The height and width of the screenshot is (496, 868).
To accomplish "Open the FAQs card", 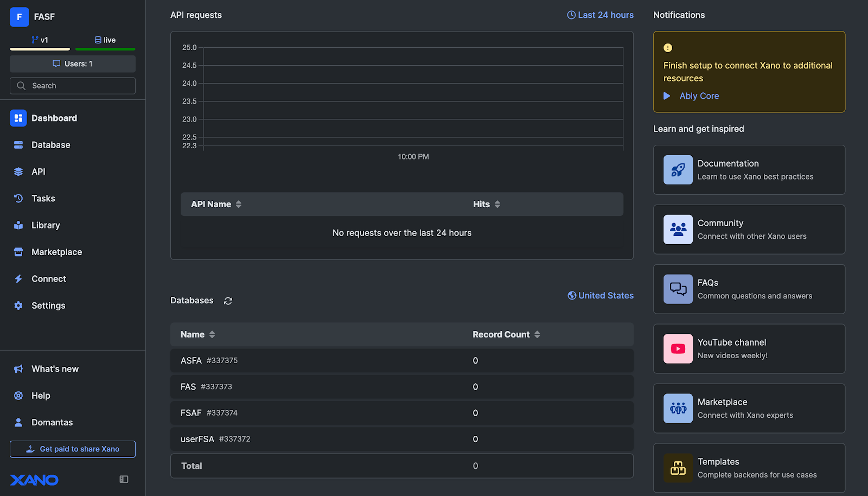I will (x=749, y=289).
